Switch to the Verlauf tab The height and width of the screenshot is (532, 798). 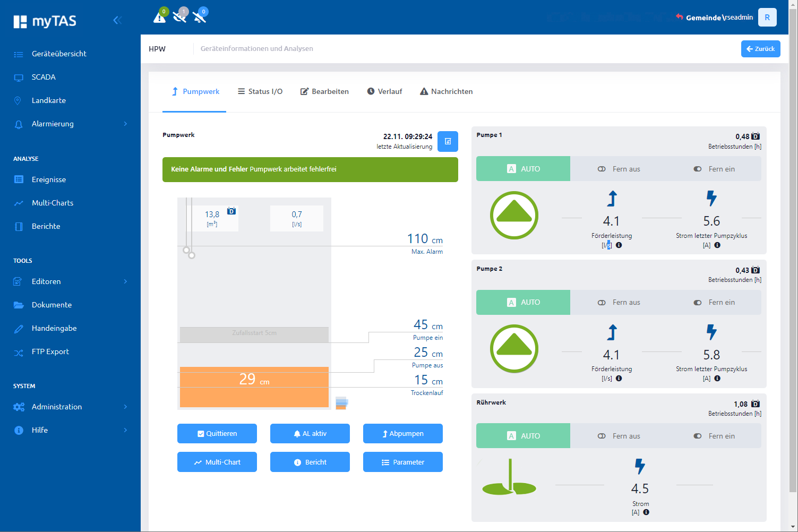(384, 91)
